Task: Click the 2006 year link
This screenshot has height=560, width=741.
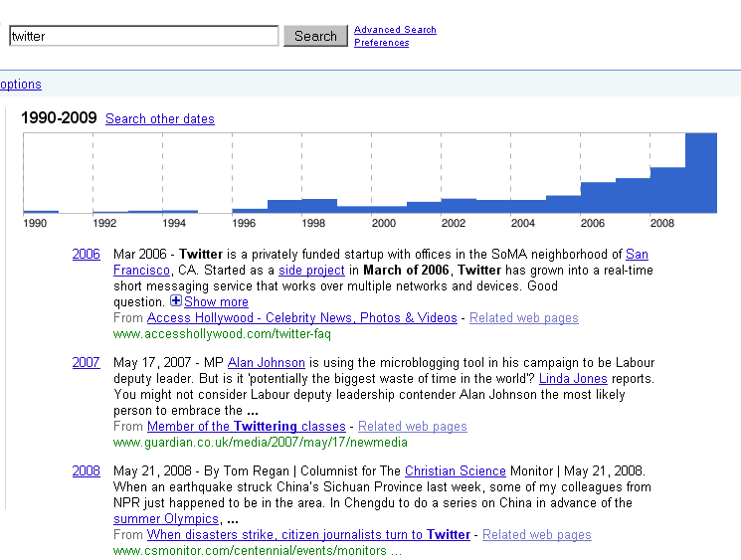Action: pyautogui.click(x=86, y=255)
